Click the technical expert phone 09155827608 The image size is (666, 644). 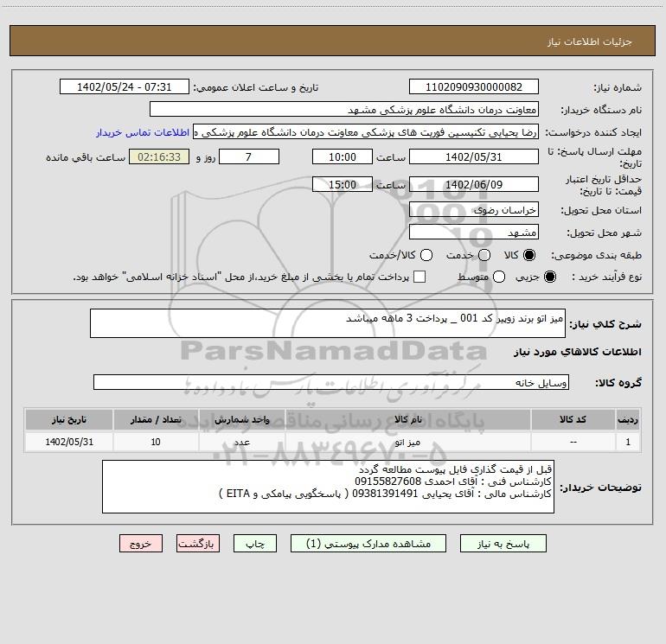point(387,481)
